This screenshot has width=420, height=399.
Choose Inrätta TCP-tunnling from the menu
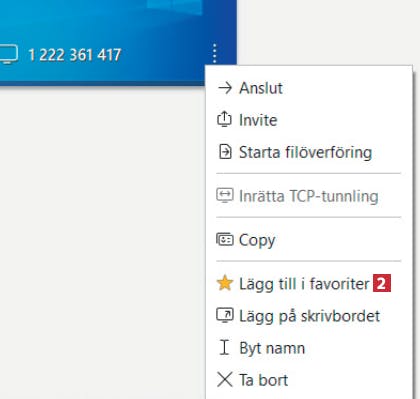tap(308, 196)
